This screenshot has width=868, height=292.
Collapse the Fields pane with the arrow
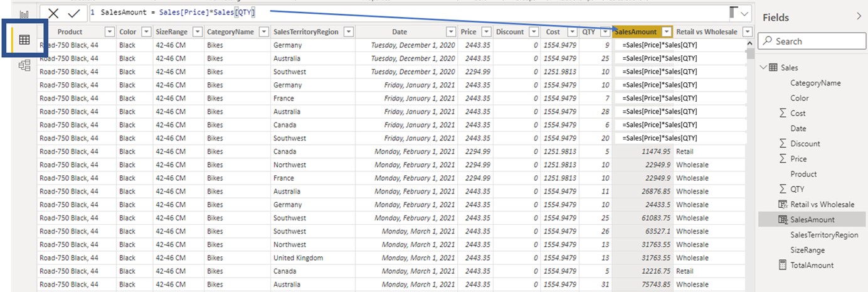pos(859,17)
